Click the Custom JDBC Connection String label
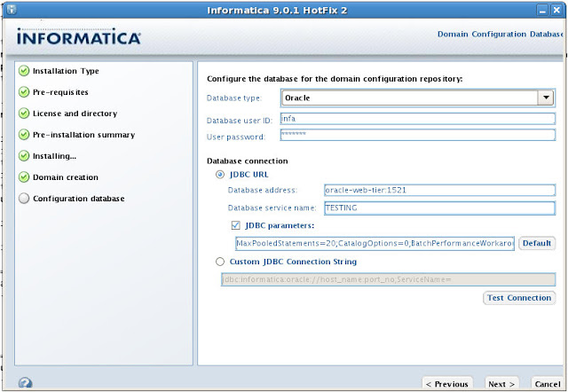568x392 pixels. pyautogui.click(x=293, y=262)
